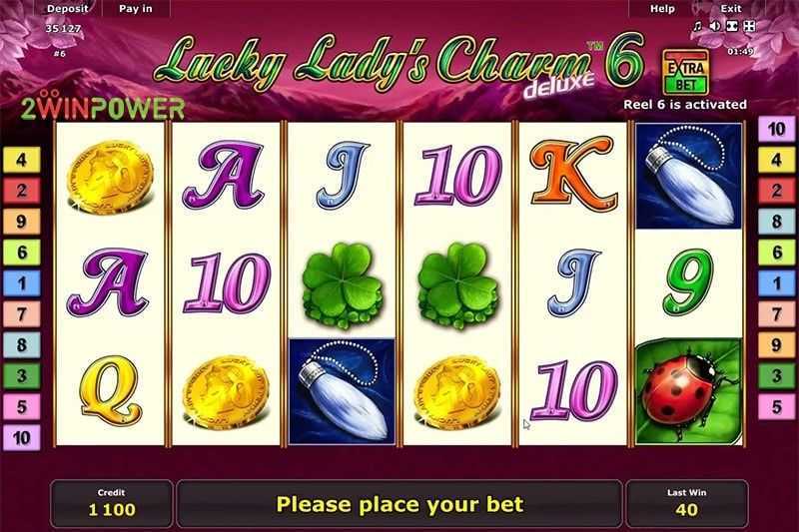Select the red payline 2 marker on right

pos(776,191)
